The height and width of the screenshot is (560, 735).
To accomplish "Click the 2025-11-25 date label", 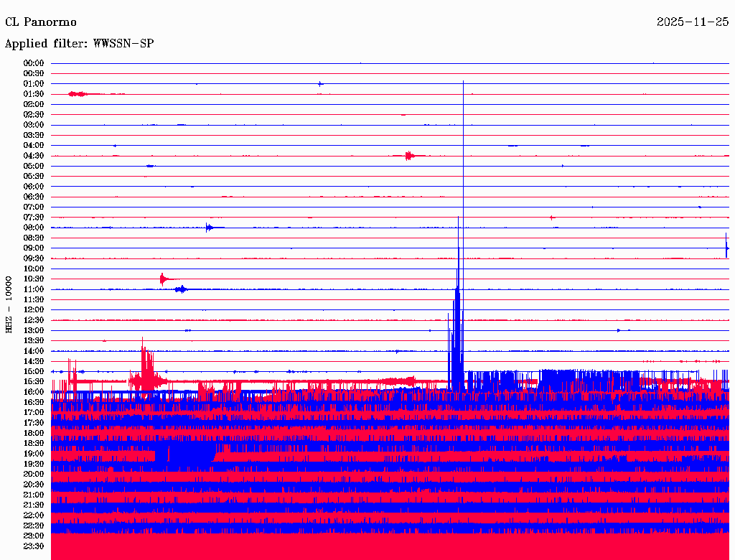I will click(x=693, y=22).
